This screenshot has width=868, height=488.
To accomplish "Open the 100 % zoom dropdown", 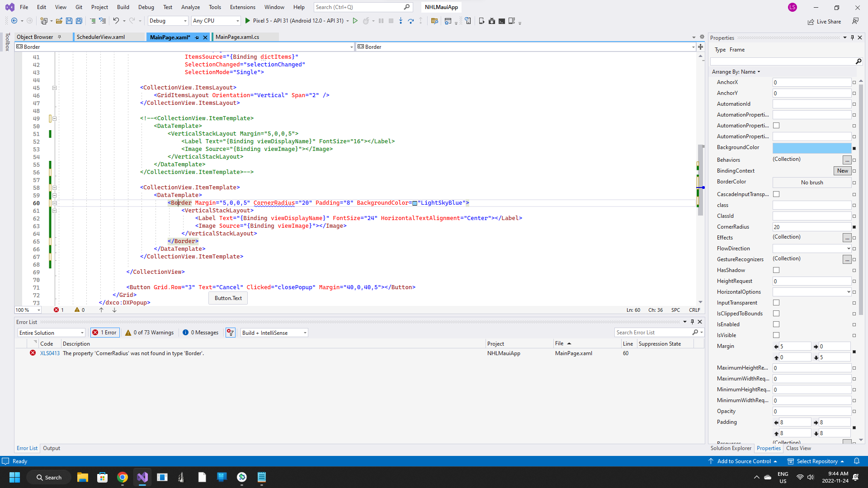I will 28,310.
